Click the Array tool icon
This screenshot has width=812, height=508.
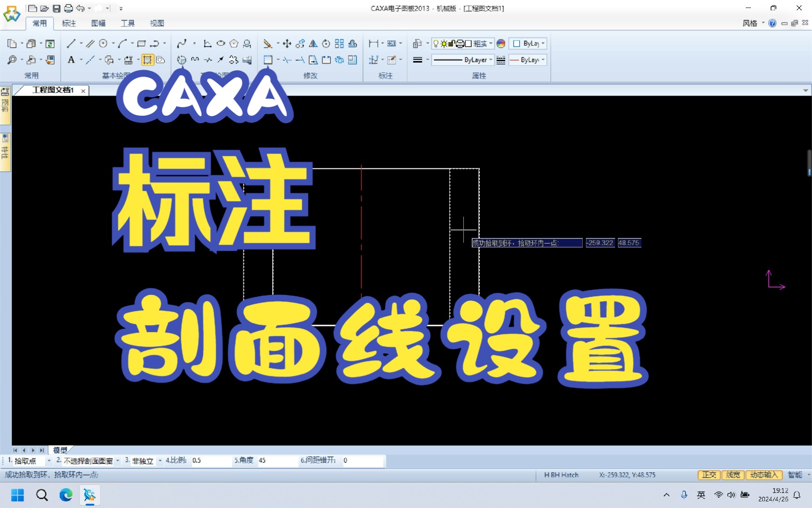pyautogui.click(x=339, y=44)
